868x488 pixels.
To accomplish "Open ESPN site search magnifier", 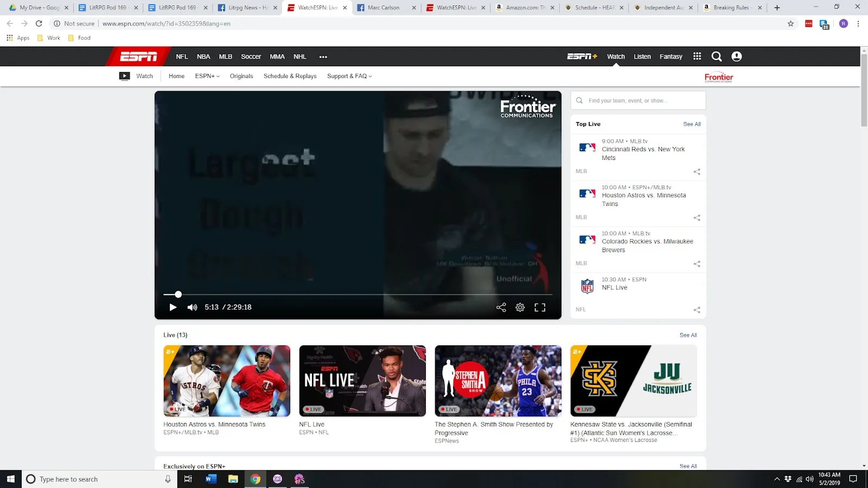I will coord(717,56).
